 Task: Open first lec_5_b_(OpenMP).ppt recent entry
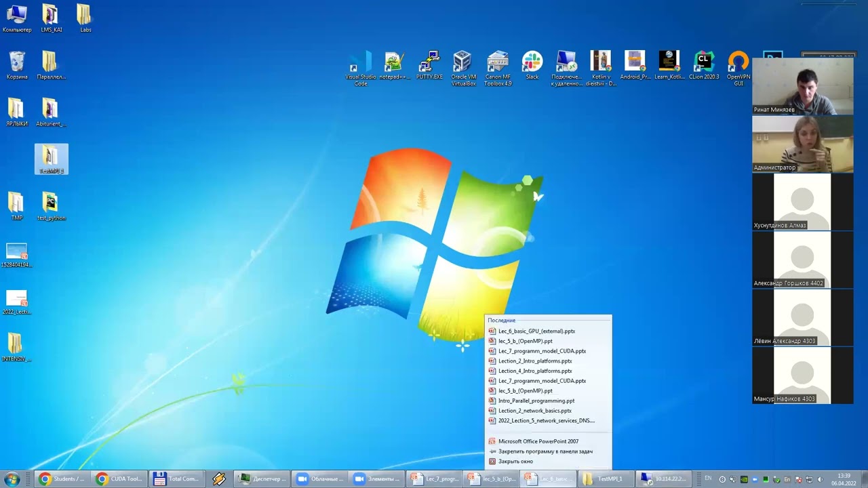click(548, 341)
